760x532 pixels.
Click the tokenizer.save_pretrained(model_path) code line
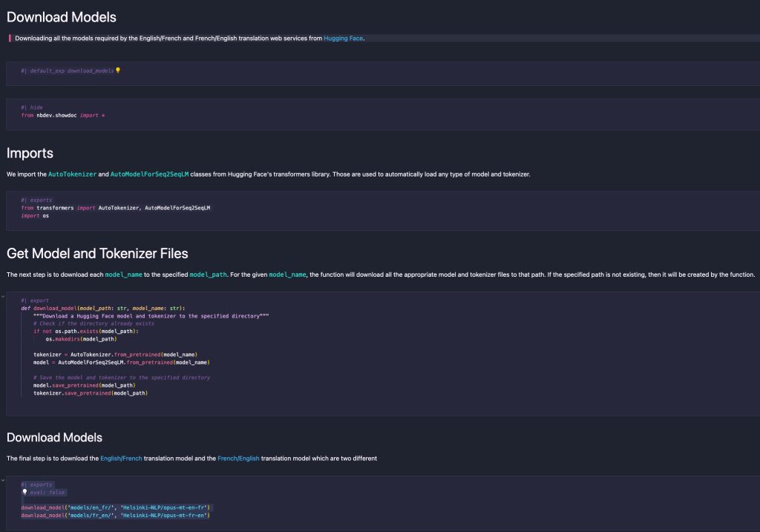coord(91,393)
